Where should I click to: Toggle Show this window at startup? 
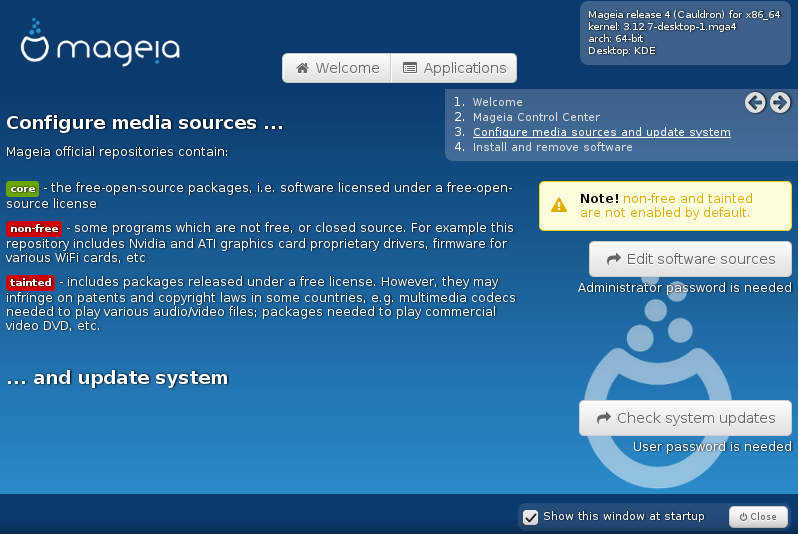pos(530,517)
